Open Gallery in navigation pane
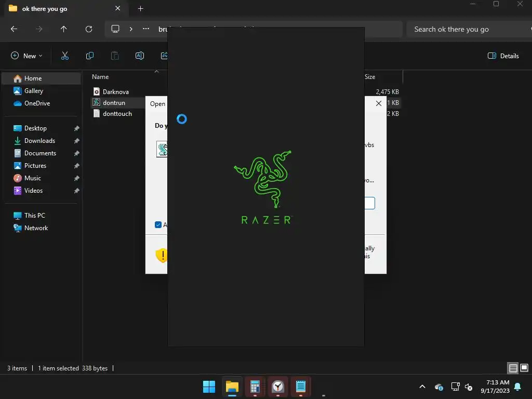Screen dimensions: 532x399 coord(42,91)
